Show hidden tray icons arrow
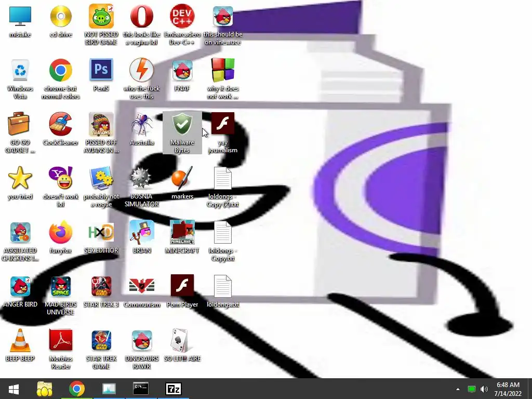This screenshot has width=532, height=399. [458, 389]
